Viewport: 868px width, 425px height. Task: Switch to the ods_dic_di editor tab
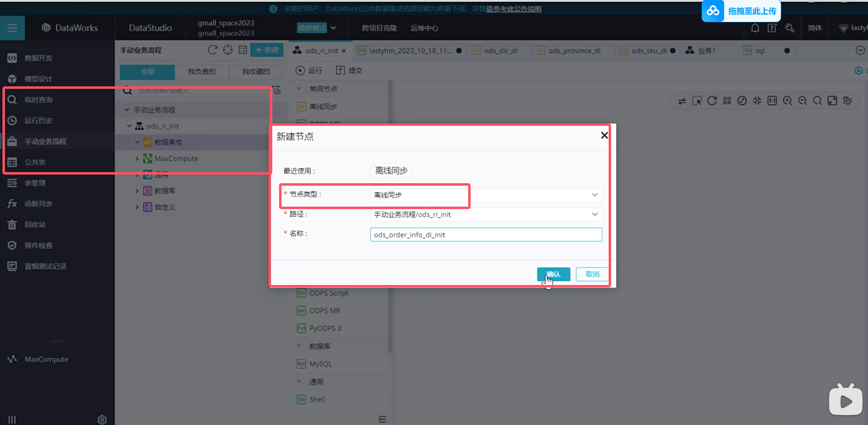[501, 51]
